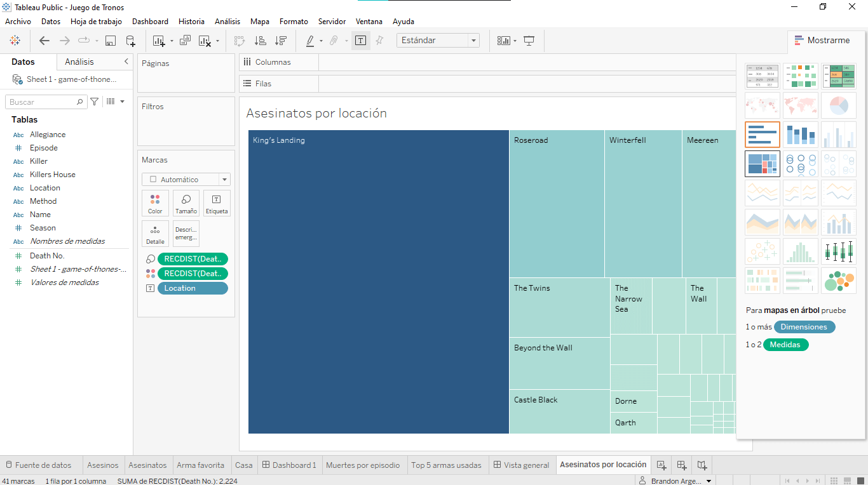The image size is (868, 485).
Task: Click the Color mark card button
Action: (x=155, y=203)
